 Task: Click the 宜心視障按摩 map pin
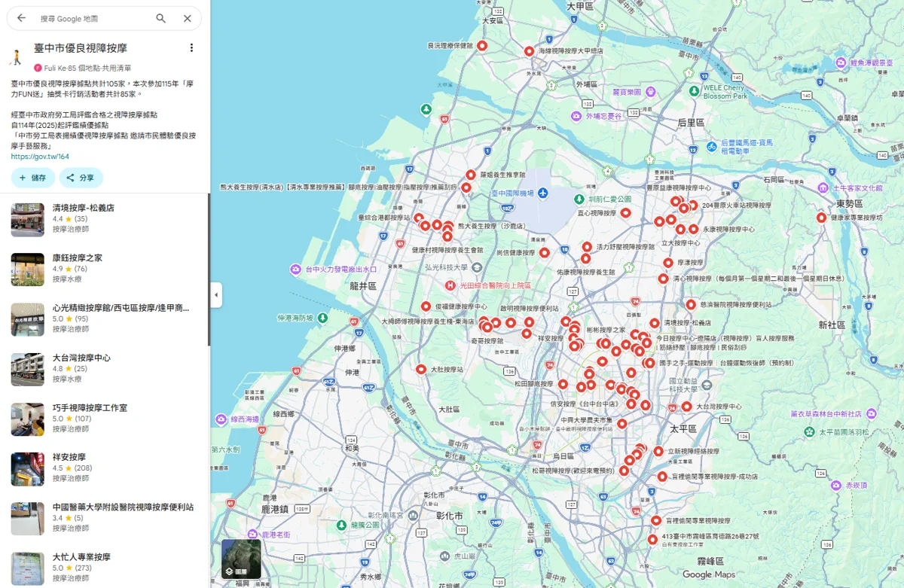[x=625, y=213]
